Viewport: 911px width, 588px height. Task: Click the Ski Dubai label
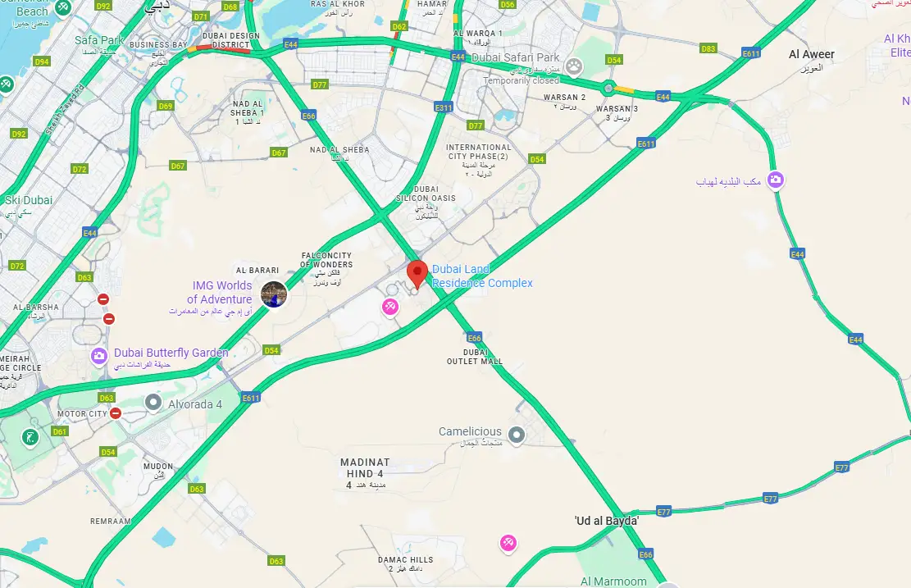click(x=29, y=200)
